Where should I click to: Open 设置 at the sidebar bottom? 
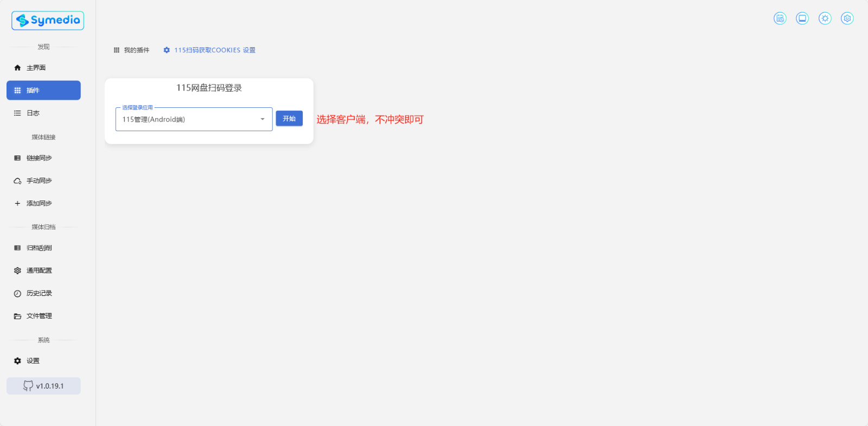43,361
